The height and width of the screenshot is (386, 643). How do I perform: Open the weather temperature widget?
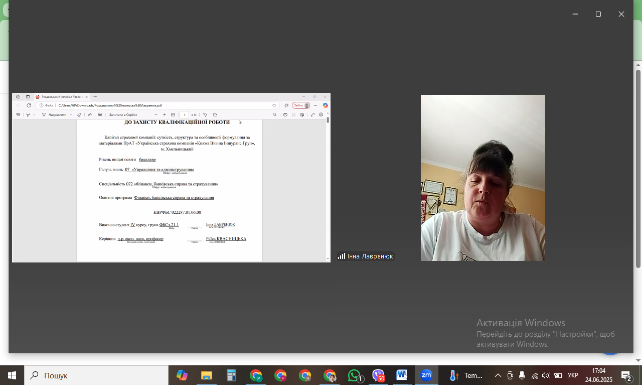(466, 375)
